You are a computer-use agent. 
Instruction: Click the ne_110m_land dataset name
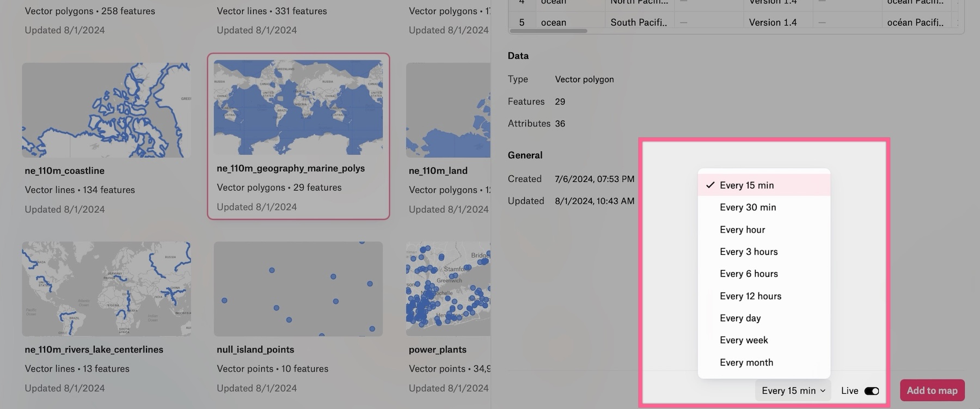(x=438, y=170)
